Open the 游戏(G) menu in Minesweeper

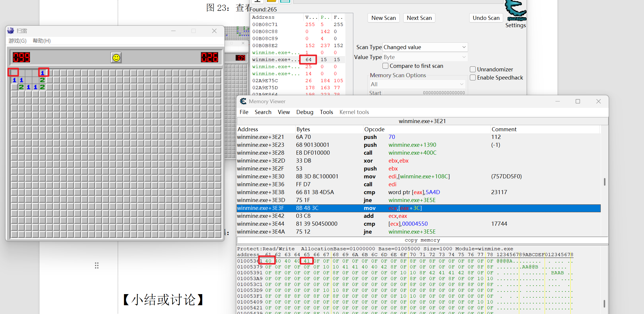[x=18, y=41]
